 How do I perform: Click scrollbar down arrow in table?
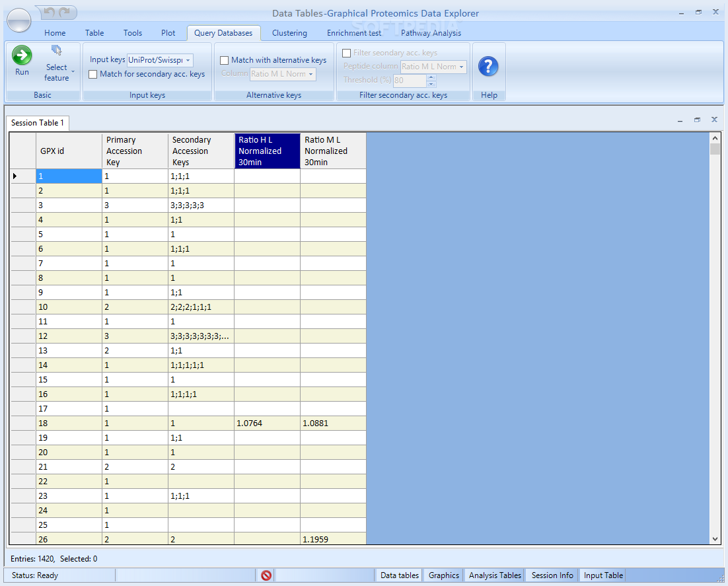[x=715, y=539]
